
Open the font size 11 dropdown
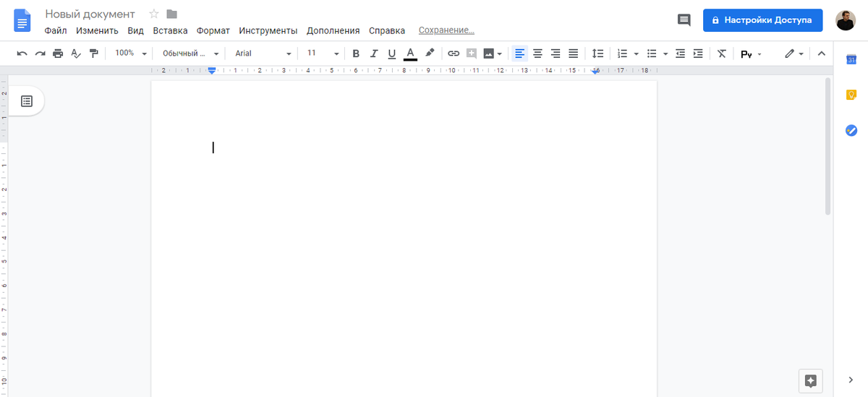(x=323, y=54)
